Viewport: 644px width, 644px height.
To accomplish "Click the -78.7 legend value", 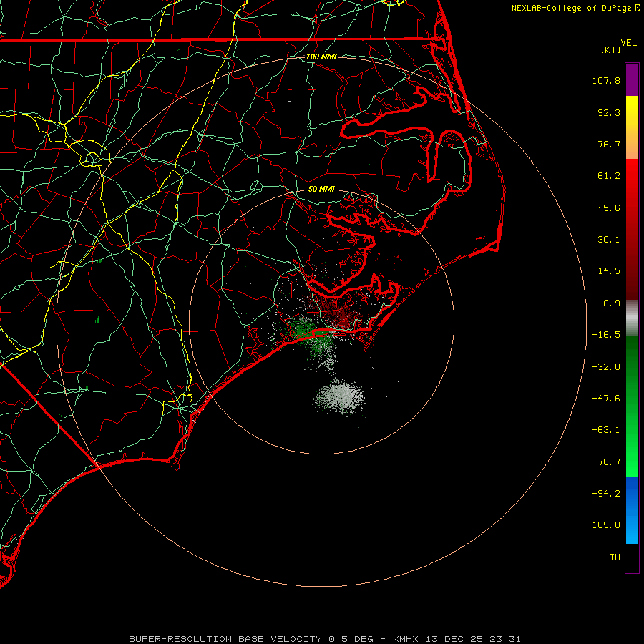I will click(606, 462).
